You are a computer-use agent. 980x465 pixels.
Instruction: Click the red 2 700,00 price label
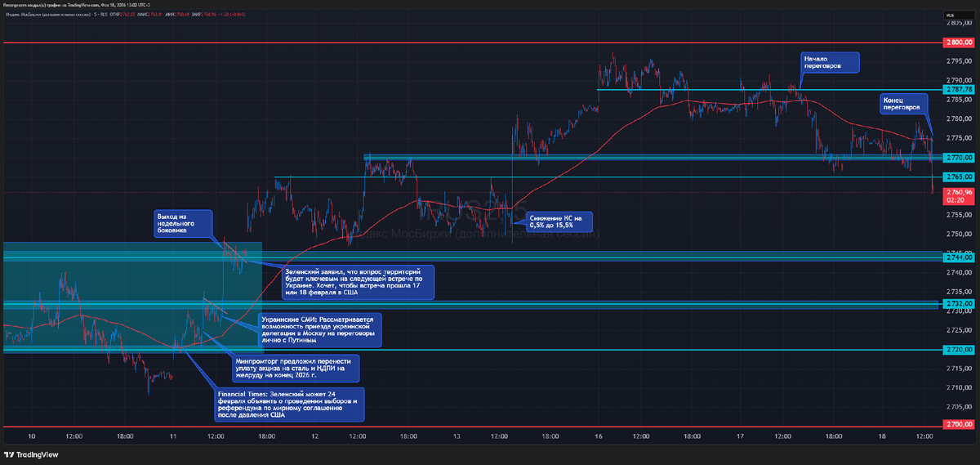960,425
